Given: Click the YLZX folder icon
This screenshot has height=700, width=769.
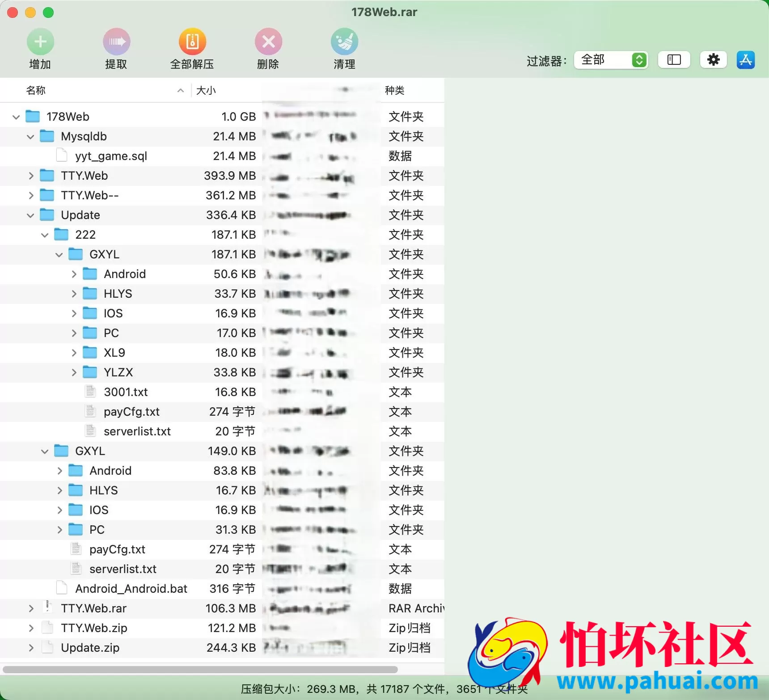Looking at the screenshot, I should click(x=90, y=372).
